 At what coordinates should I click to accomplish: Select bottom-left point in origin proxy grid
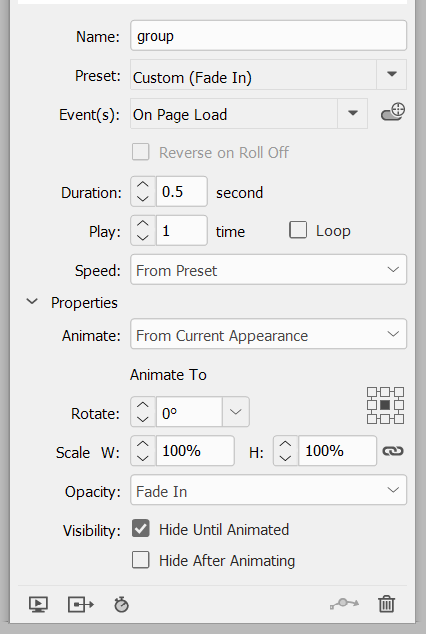[x=372, y=419]
